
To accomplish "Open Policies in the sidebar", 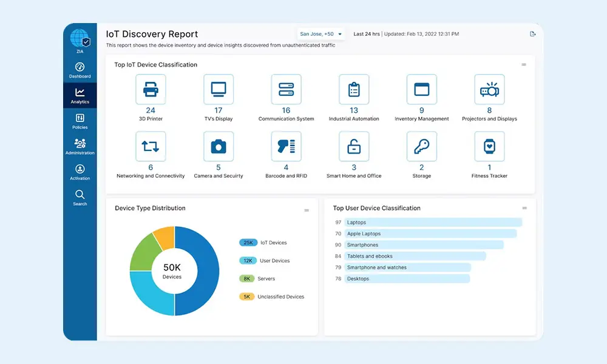I will (80, 121).
